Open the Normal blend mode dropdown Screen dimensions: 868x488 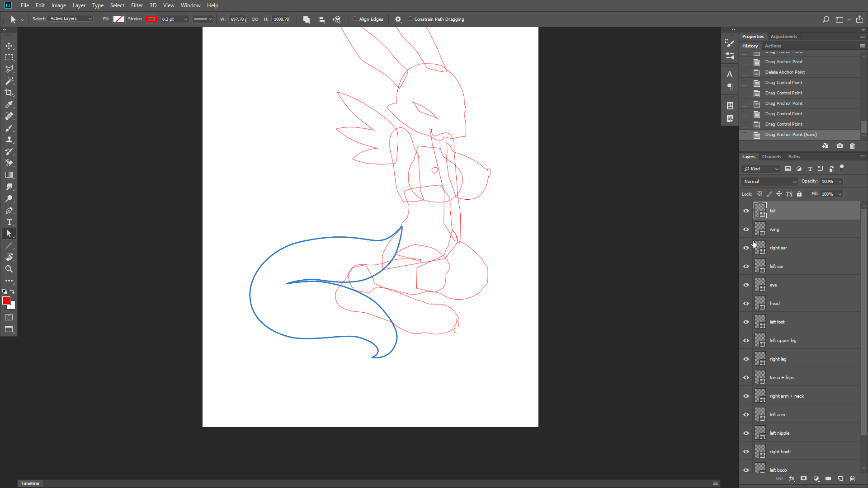pos(770,181)
